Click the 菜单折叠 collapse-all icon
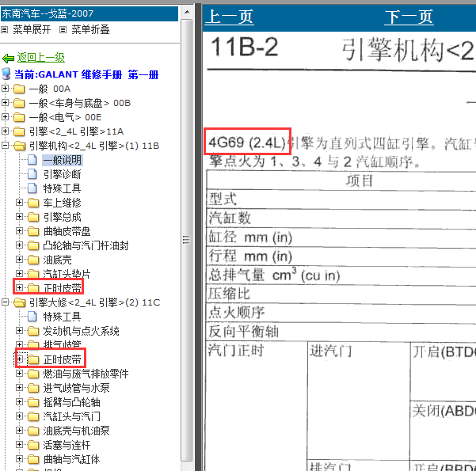 63,30
